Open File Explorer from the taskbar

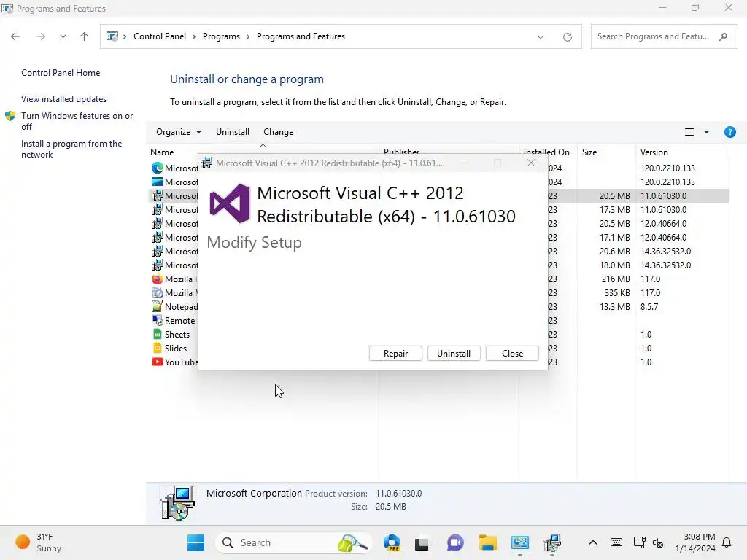488,542
